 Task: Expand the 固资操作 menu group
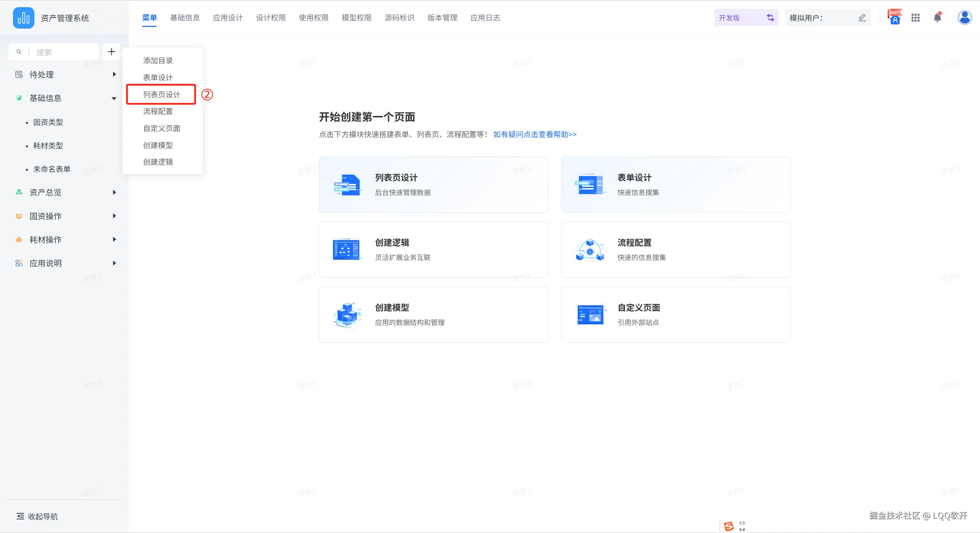(114, 216)
